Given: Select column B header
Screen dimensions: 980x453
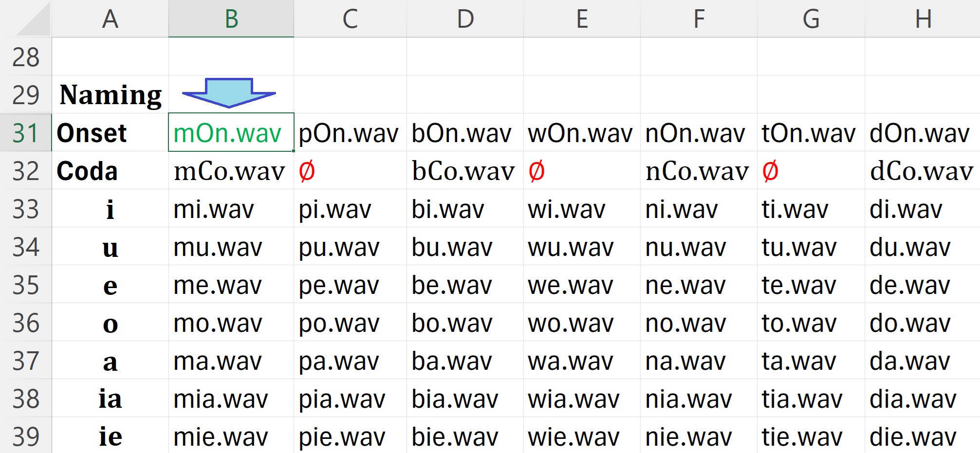Looking at the screenshot, I should pyautogui.click(x=231, y=19).
